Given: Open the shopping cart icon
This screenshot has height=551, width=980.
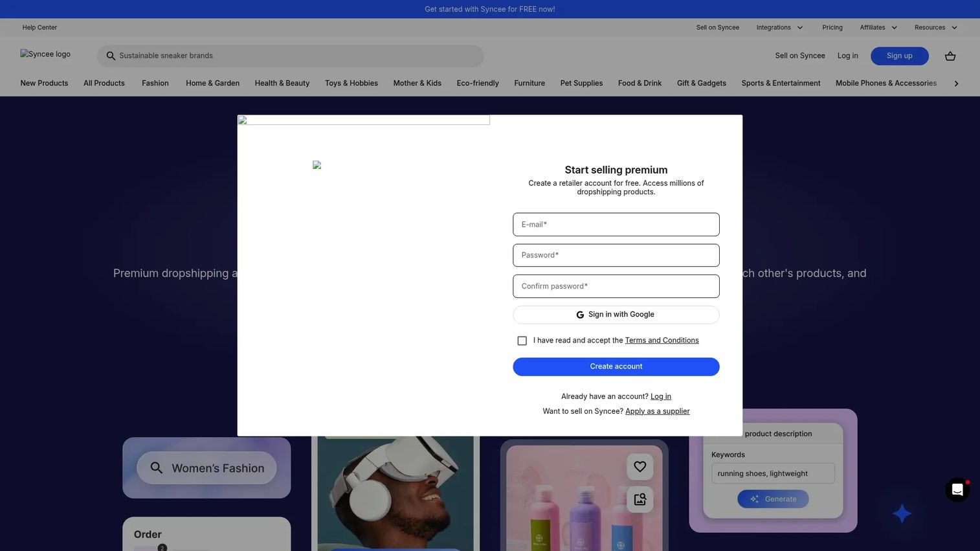Looking at the screenshot, I should coord(950,56).
